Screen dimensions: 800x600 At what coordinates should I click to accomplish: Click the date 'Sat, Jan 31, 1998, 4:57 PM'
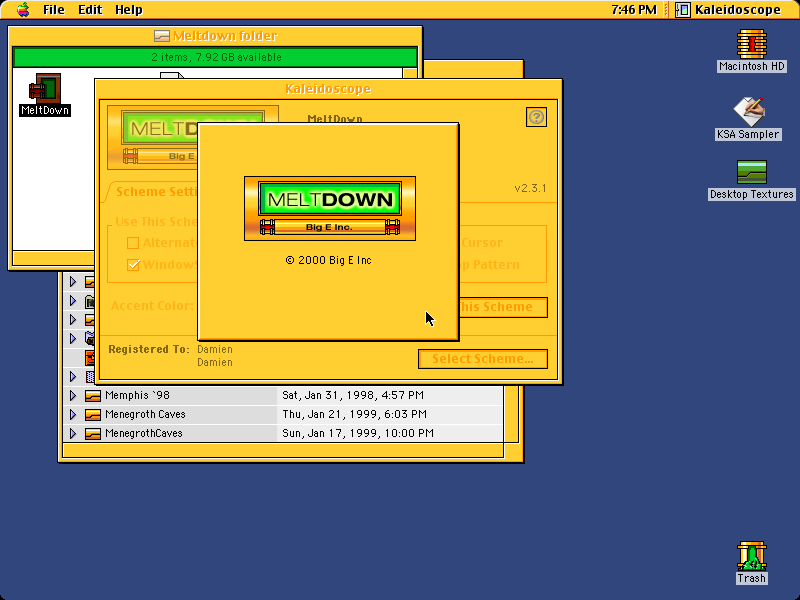353,395
